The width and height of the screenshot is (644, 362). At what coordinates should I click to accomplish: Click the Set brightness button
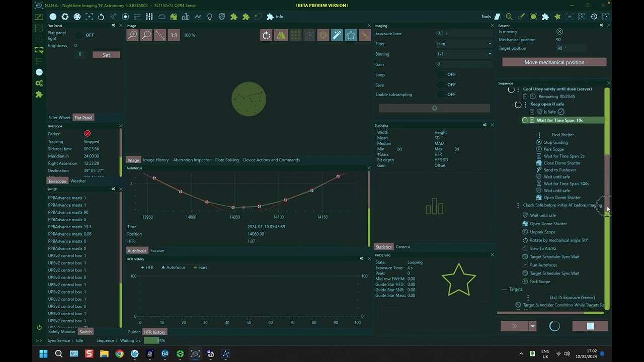tap(106, 55)
